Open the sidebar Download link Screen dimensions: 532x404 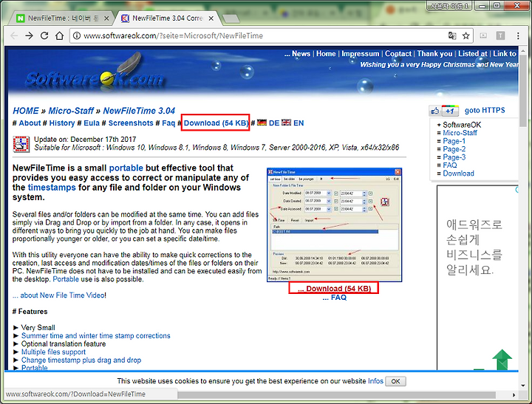458,174
